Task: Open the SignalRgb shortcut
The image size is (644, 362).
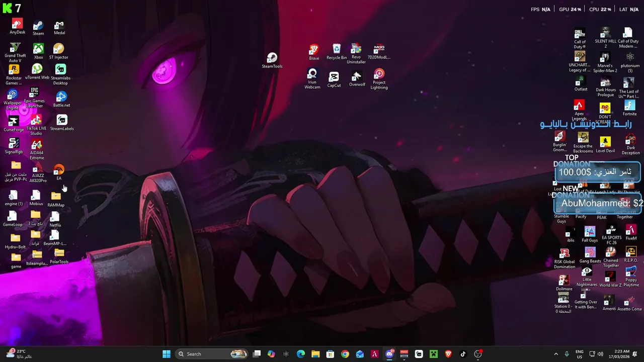Action: 14,146
